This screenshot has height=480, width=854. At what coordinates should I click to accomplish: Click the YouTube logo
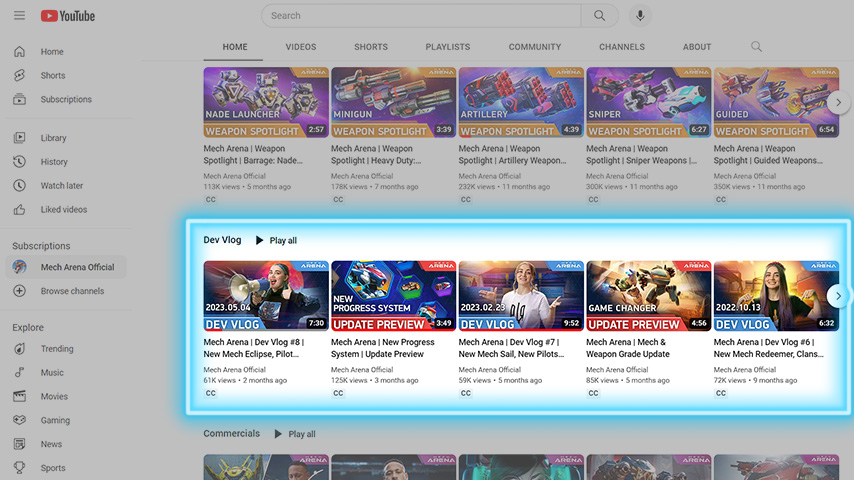tap(68, 16)
